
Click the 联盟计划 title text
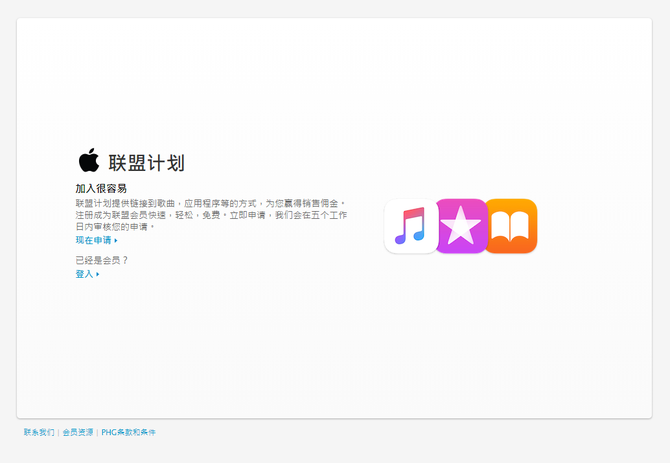tap(146, 163)
